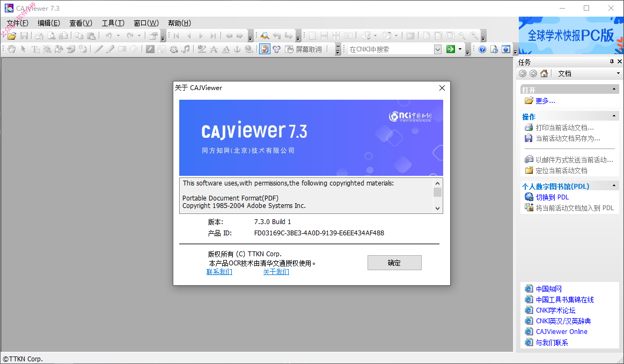Click the anchor icon in the toolbar
The height and width of the screenshot is (364, 624).
point(237,49)
